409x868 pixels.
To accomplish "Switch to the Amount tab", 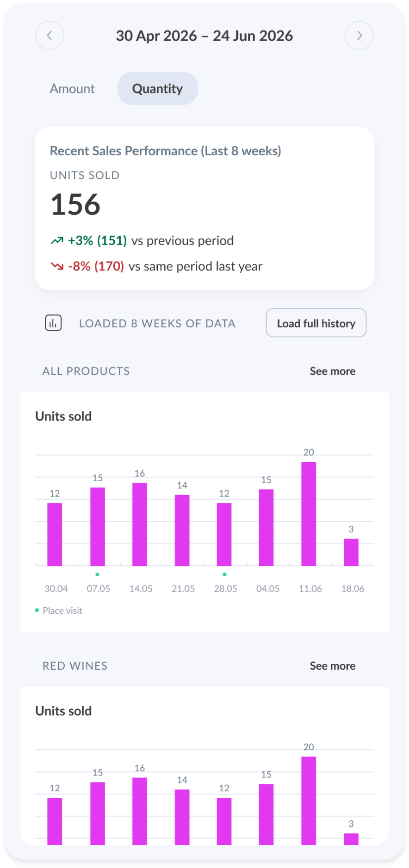I will [72, 88].
